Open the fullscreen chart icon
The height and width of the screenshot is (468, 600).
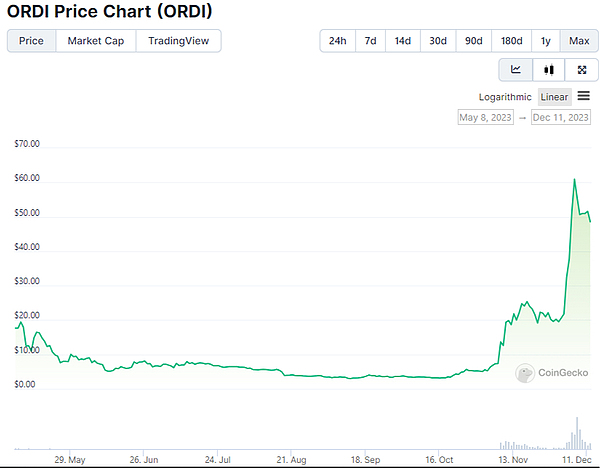coord(581,69)
